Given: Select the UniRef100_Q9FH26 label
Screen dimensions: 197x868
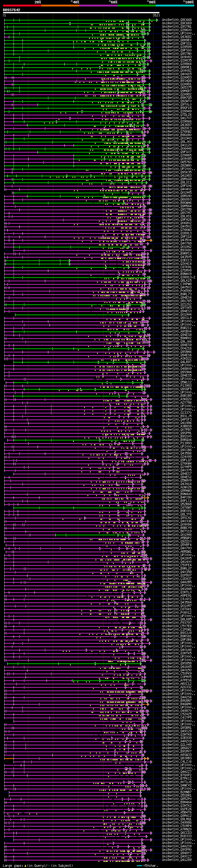Looking at the screenshot, I should tap(177, 220).
